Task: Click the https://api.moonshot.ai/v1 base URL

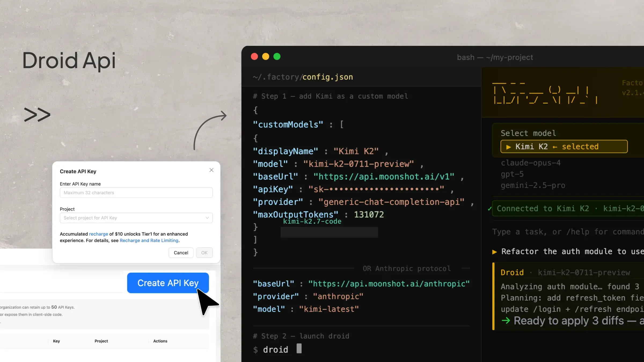Action: pyautogui.click(x=384, y=176)
